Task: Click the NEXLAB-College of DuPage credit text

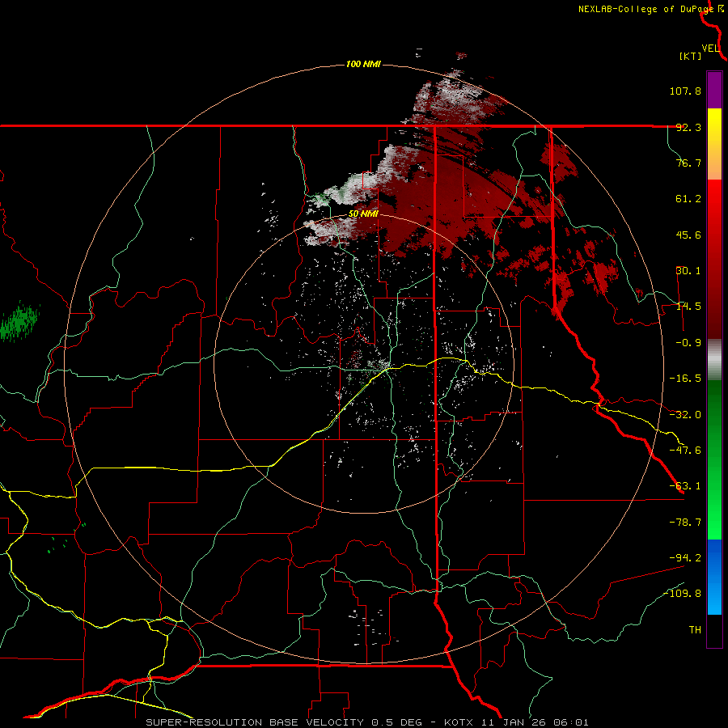Action: click(x=645, y=9)
